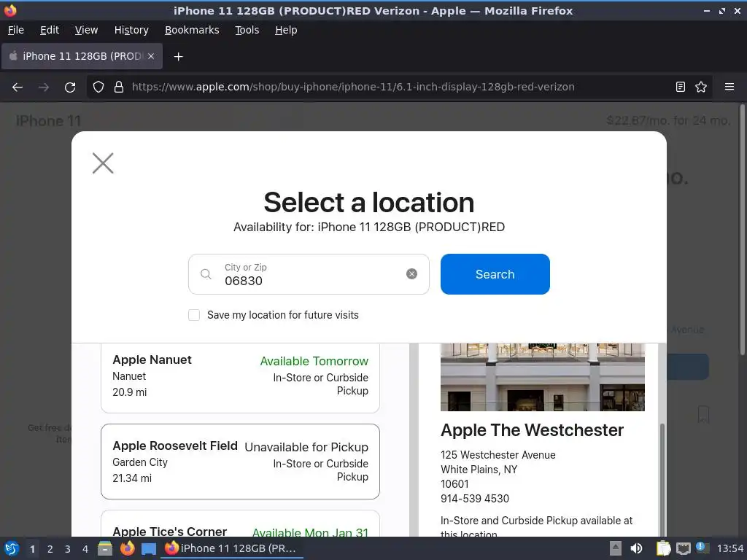The width and height of the screenshot is (747, 560).
Task: Close the Select a location dialog
Action: coord(103,163)
